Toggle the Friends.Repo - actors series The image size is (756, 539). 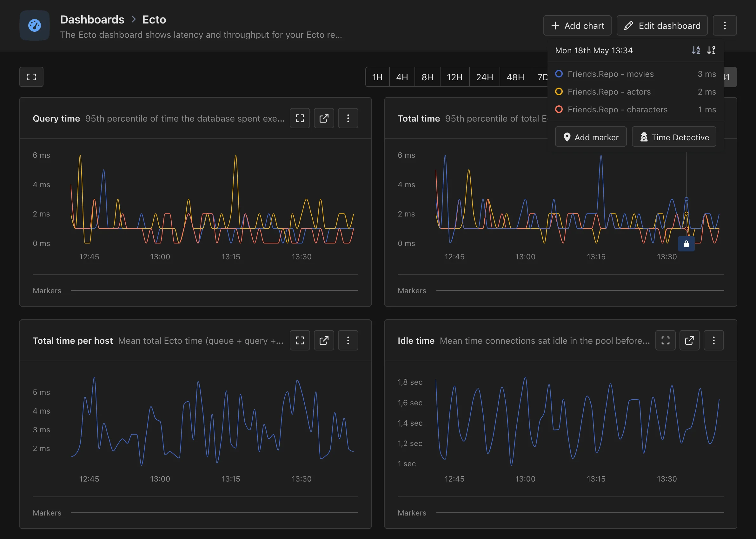coord(635,92)
